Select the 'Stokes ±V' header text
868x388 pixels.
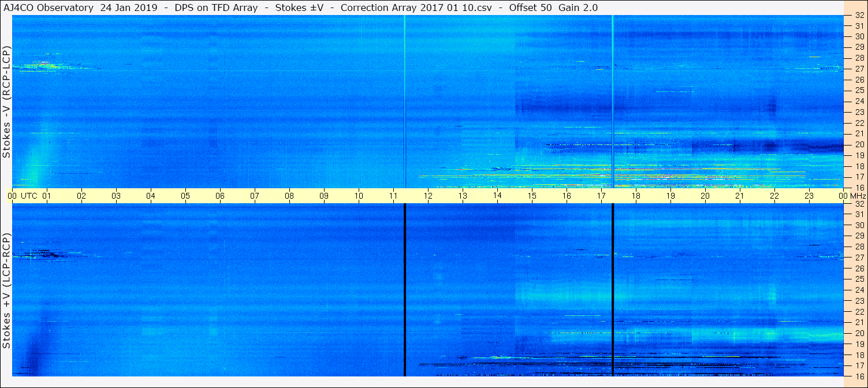coord(299,8)
